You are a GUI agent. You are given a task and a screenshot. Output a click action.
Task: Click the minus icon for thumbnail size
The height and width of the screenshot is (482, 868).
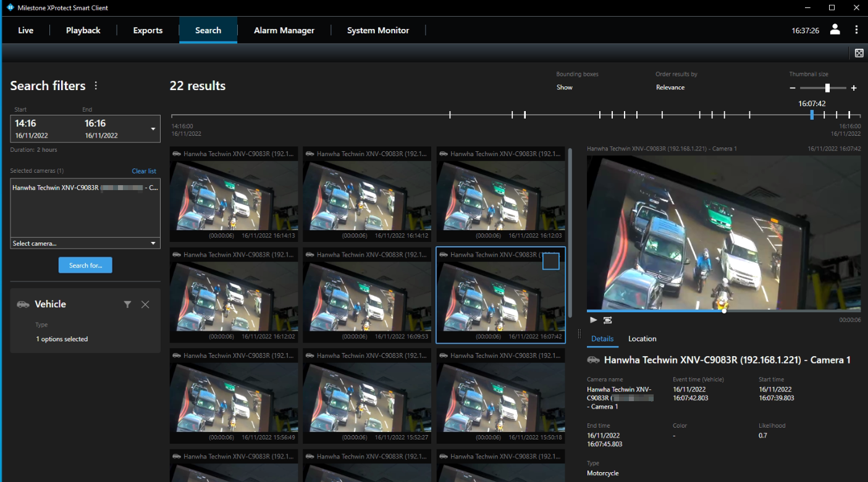click(793, 88)
